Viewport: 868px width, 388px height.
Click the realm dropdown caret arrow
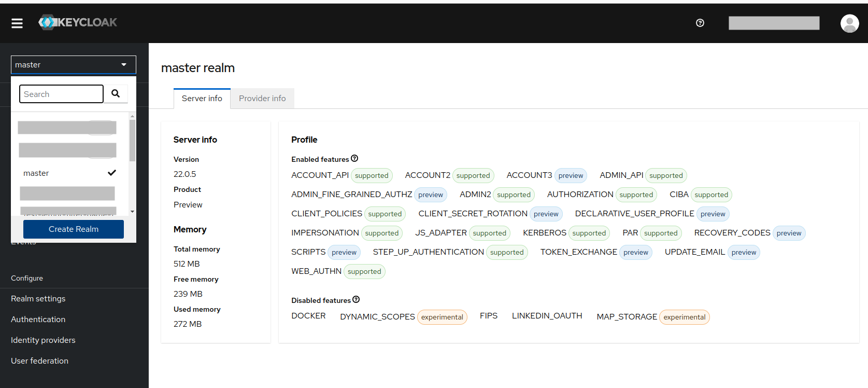(x=124, y=65)
